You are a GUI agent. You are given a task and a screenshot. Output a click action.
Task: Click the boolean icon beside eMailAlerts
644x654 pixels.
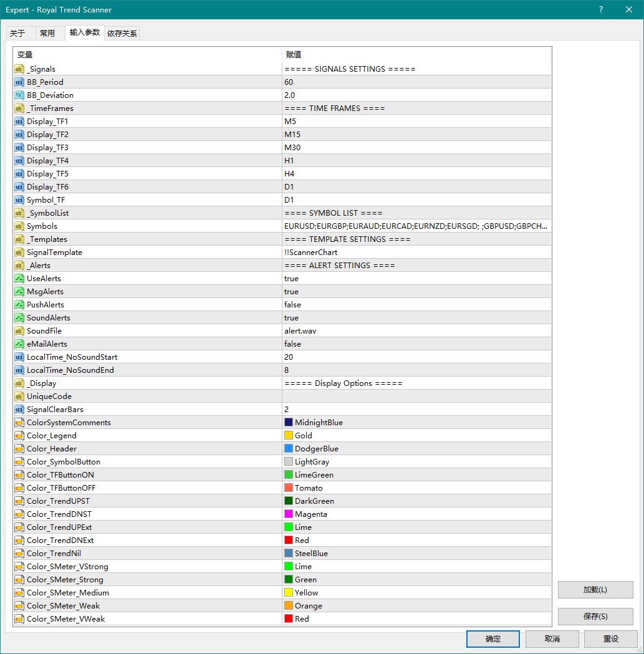pyautogui.click(x=19, y=344)
